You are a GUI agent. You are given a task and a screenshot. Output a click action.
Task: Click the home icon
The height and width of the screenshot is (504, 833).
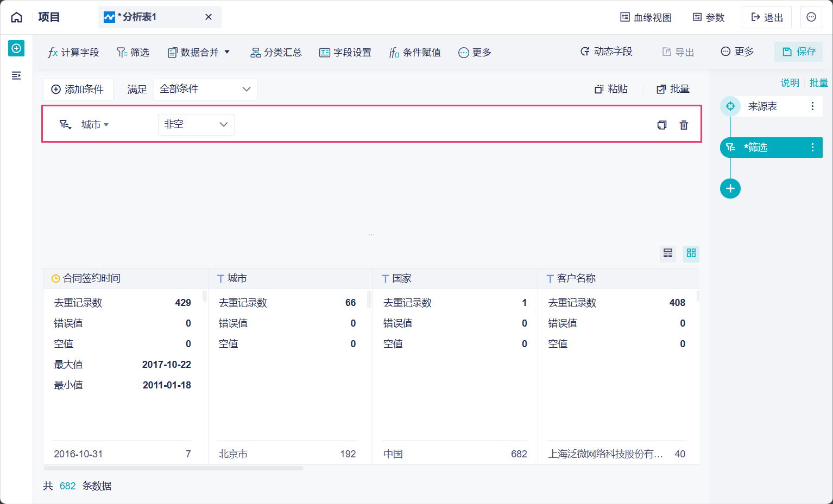[x=17, y=17]
